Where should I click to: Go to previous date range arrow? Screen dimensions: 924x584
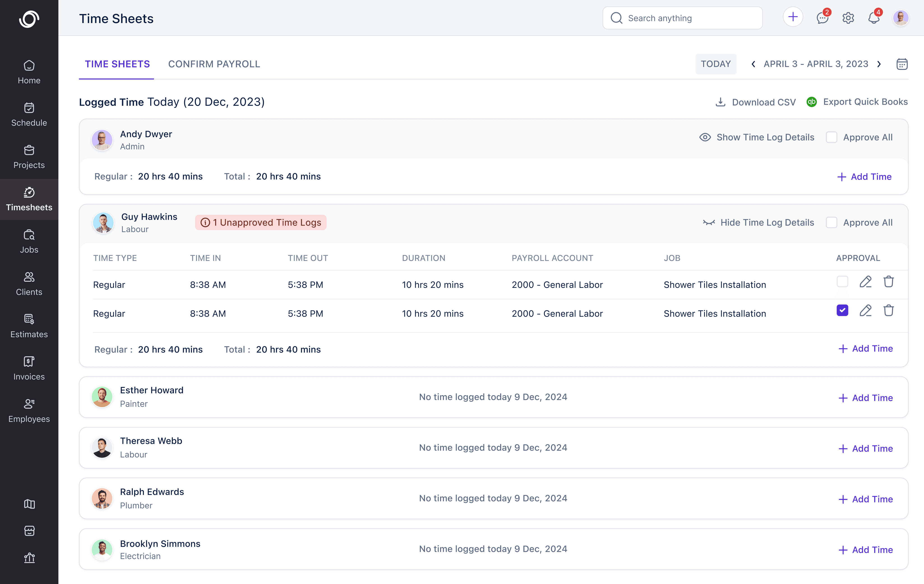pyautogui.click(x=753, y=64)
